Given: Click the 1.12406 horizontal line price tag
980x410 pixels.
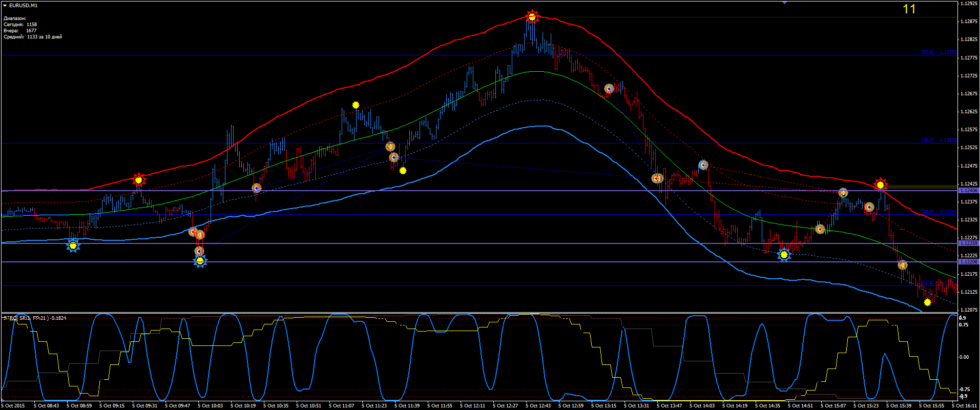Looking at the screenshot, I should 968,191.
